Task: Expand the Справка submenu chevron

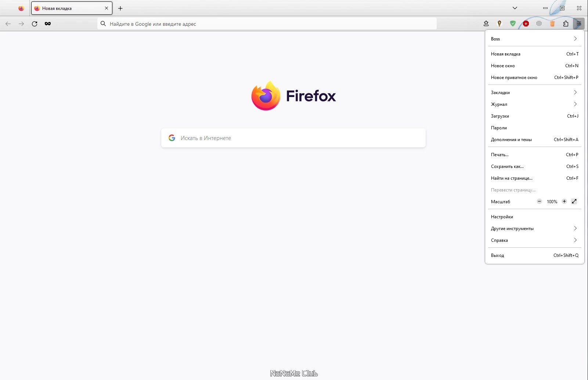Action: click(x=575, y=240)
